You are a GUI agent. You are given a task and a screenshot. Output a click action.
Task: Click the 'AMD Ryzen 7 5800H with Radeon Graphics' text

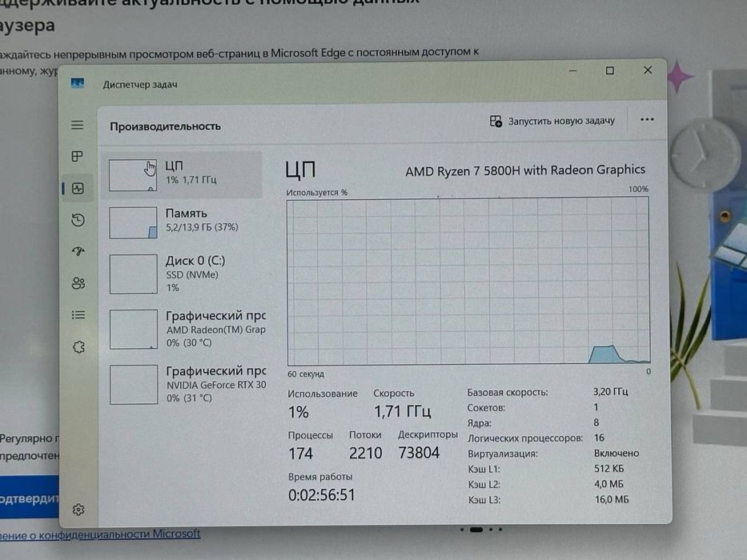coord(525,170)
